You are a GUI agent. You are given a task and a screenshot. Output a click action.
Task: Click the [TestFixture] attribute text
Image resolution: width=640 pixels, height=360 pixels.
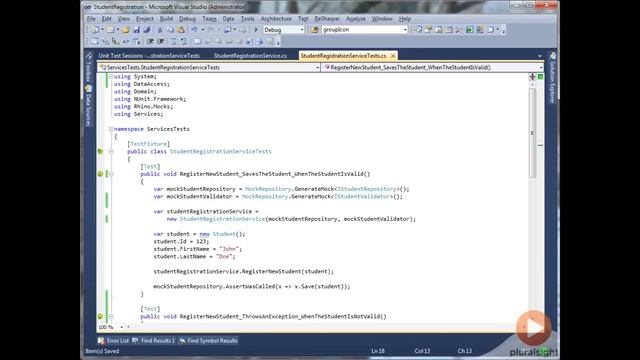click(x=149, y=144)
